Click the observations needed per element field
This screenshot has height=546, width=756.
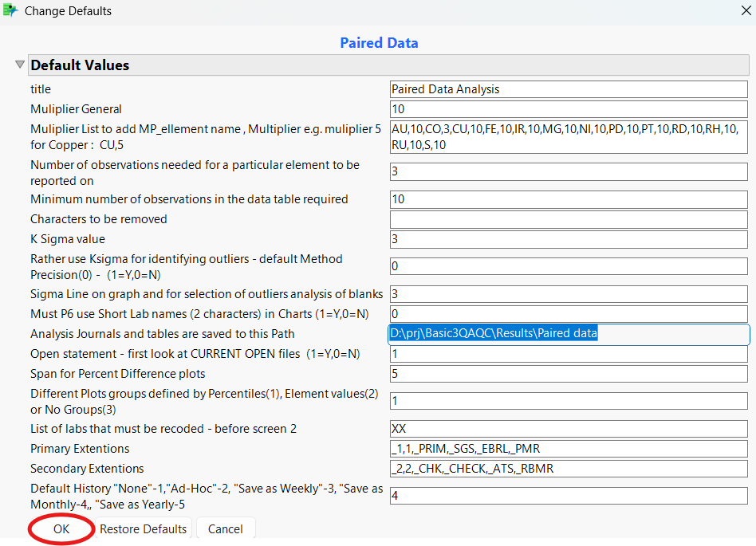point(568,171)
